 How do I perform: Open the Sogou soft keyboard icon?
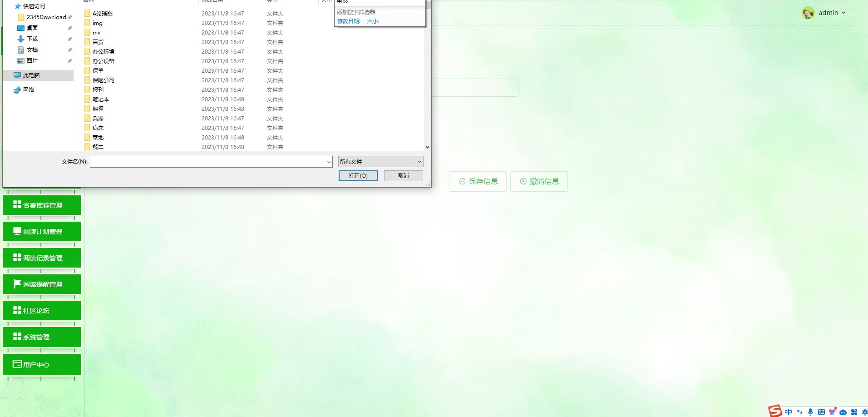tap(821, 412)
